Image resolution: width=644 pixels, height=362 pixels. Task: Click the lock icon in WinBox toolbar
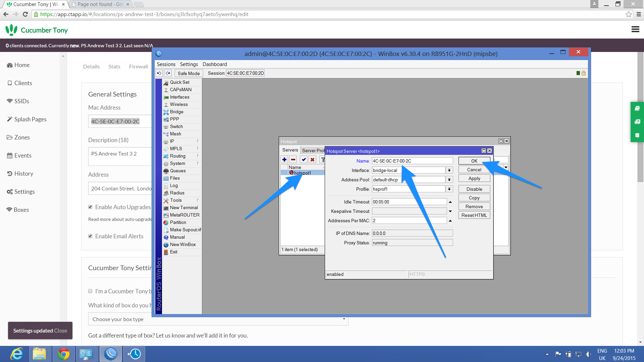point(584,73)
